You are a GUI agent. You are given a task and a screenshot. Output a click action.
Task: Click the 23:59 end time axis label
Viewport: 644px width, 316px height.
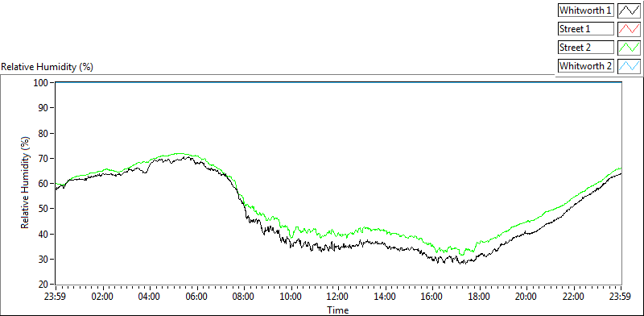621,297
